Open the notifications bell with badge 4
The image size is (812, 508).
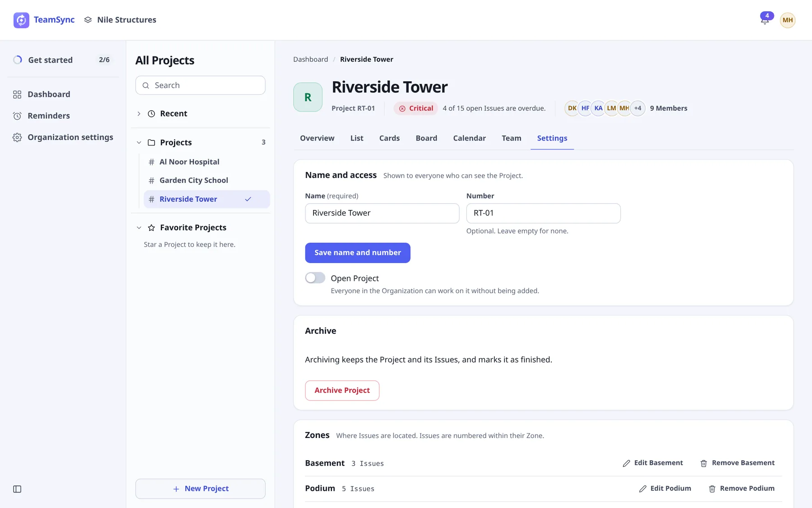coord(766,19)
